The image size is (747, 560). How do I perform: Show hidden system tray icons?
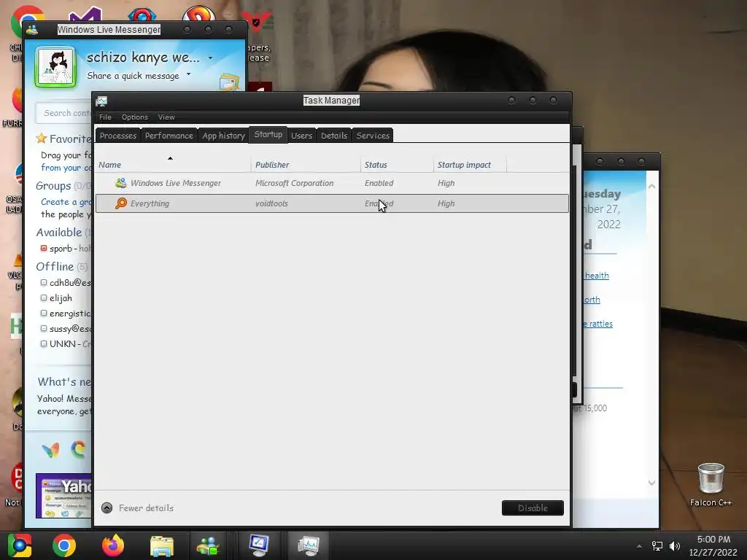(x=639, y=546)
